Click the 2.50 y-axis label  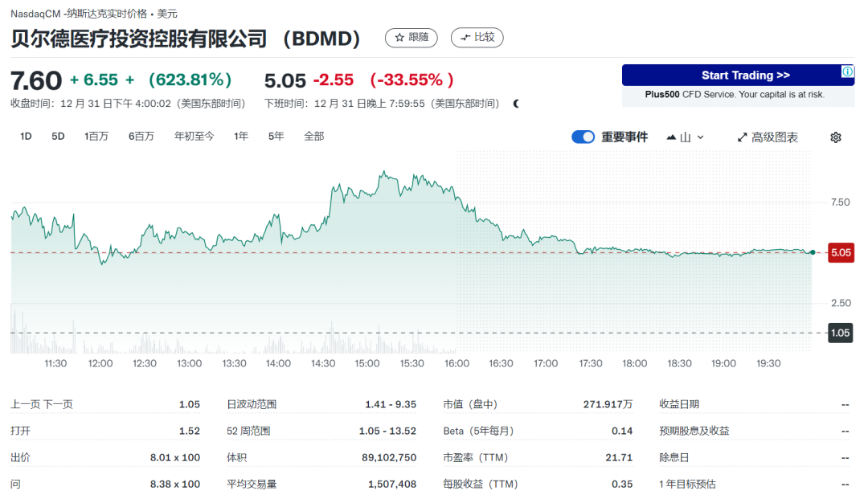coord(841,303)
